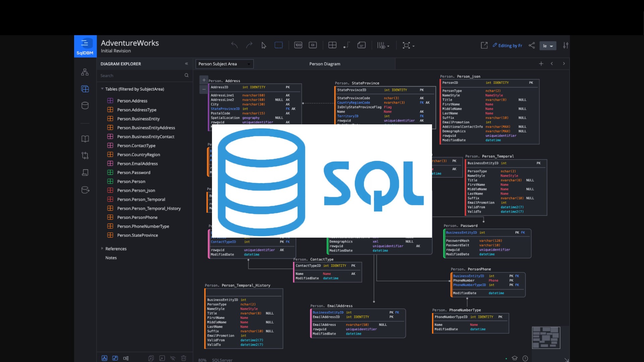Select Person.BusinessEntityContact table

click(x=146, y=137)
